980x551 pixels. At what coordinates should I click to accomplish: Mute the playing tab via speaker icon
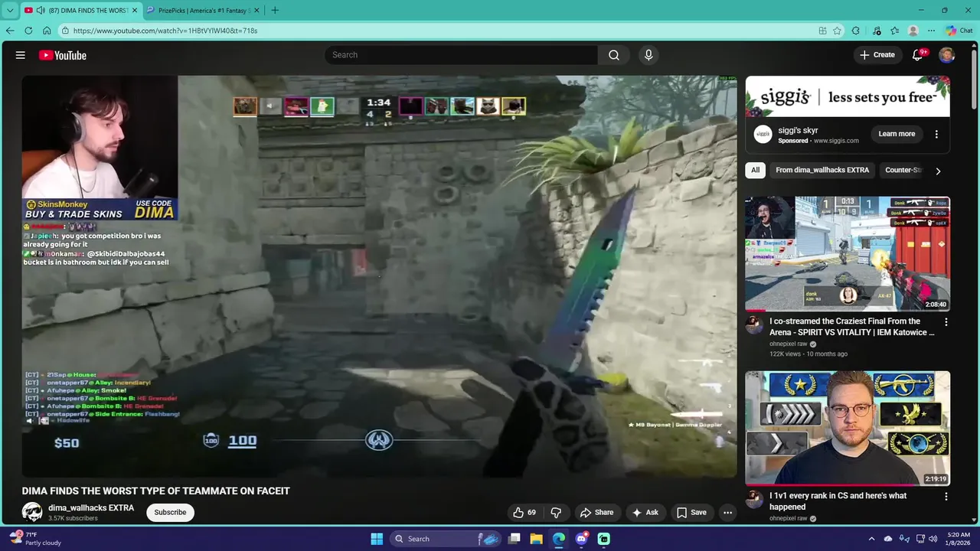tap(41, 11)
